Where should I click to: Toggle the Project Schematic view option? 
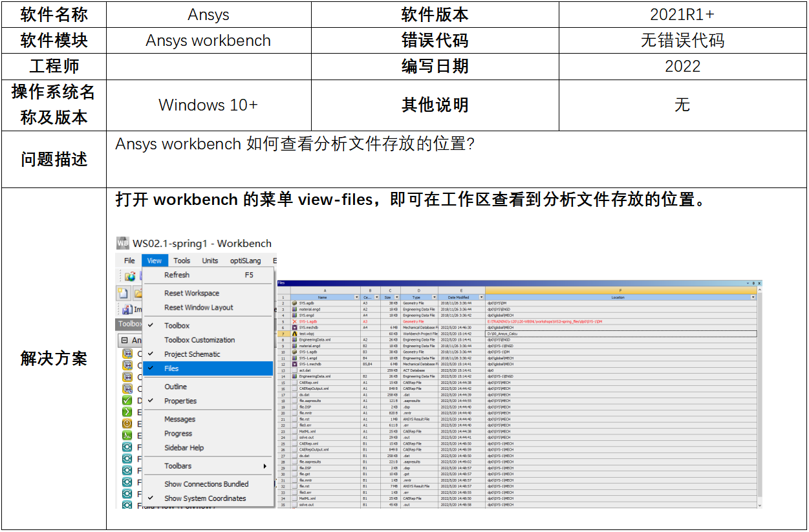point(192,354)
